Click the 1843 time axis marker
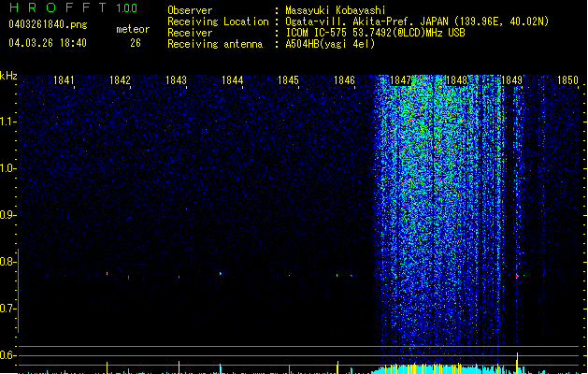This screenshot has width=588, height=374. pos(176,80)
